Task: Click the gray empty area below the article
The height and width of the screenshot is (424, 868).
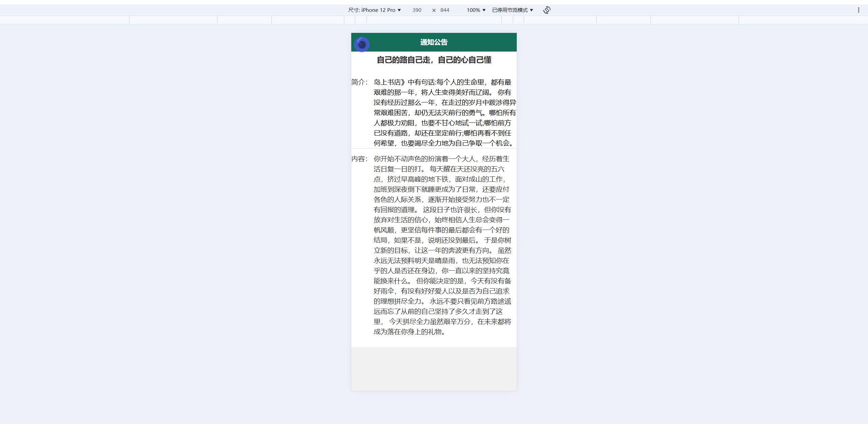Action: click(434, 369)
